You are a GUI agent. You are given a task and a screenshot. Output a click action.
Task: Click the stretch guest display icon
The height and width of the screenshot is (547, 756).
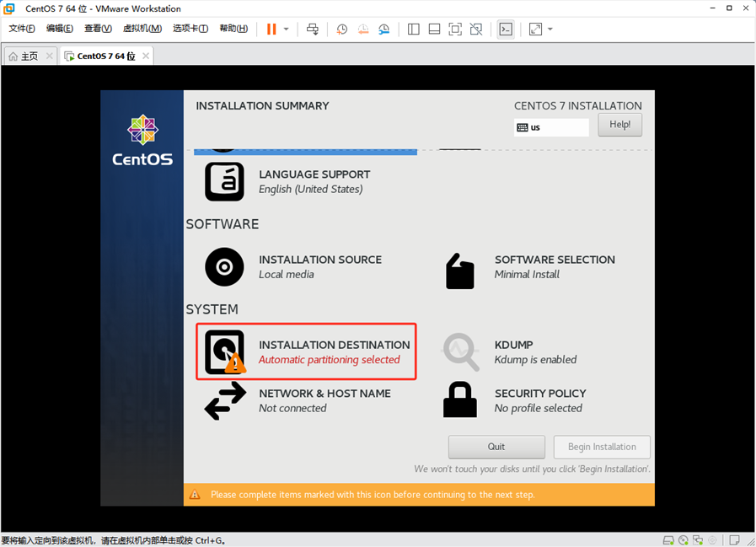click(x=535, y=29)
